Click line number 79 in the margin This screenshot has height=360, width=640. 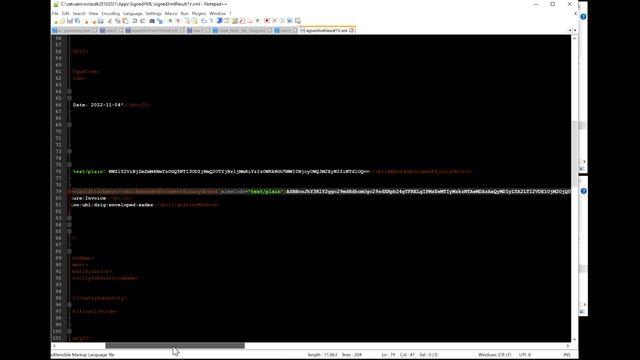58,191
